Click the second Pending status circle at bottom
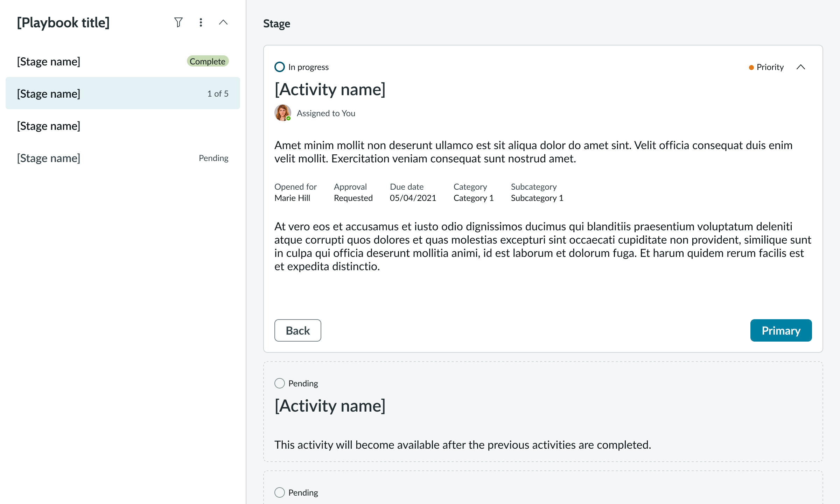This screenshot has width=840, height=504. [x=280, y=492]
